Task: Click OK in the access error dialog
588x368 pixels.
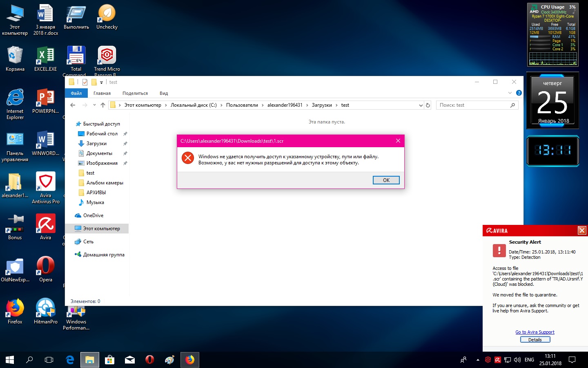Action: click(386, 180)
